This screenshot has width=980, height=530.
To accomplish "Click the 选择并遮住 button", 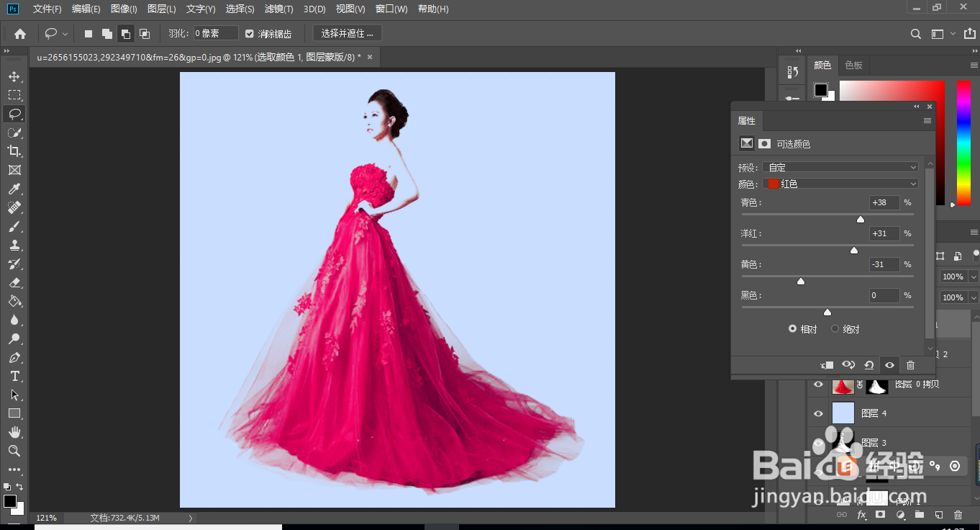I will [x=347, y=32].
